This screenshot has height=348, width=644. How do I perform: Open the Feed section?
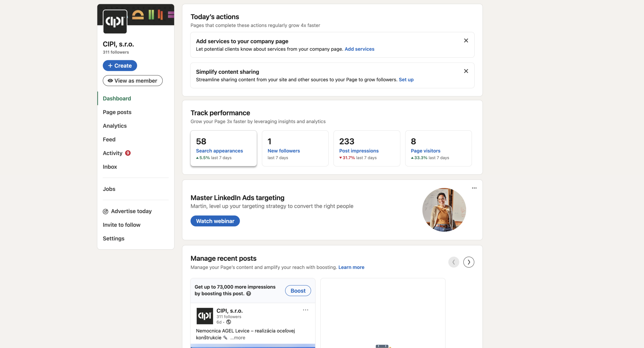click(x=109, y=139)
